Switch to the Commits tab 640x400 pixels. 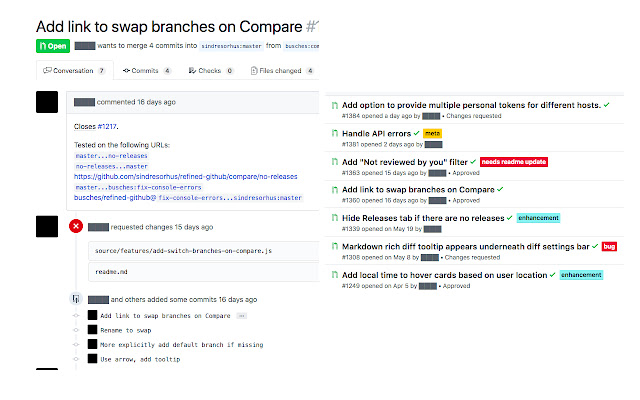146,71
